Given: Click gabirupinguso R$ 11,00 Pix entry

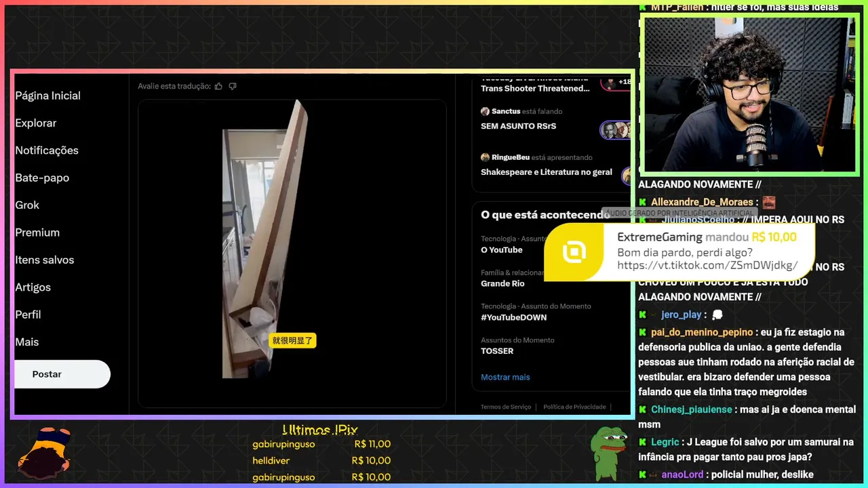Looking at the screenshot, I should (x=321, y=444).
